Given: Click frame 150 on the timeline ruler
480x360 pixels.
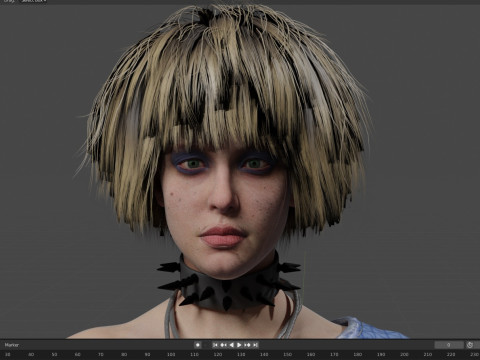Looking at the screenshot, I should (287, 355).
